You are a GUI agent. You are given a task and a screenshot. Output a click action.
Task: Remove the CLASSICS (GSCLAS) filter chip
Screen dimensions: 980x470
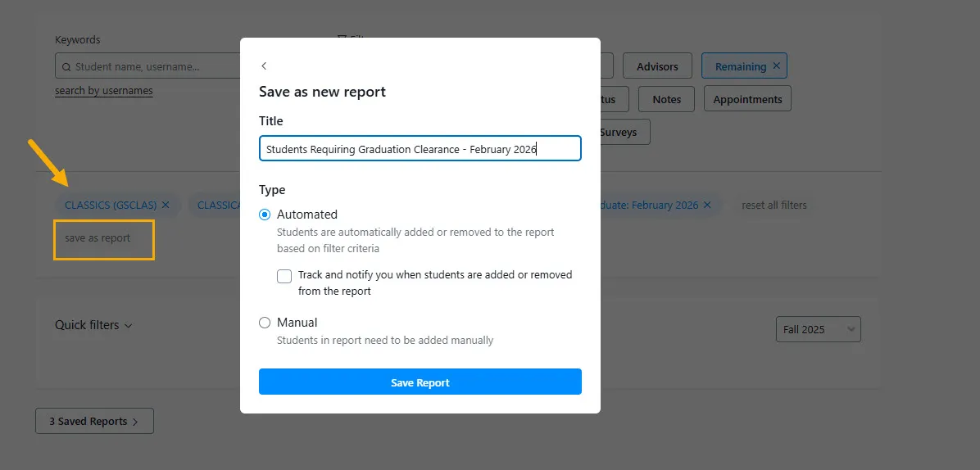click(166, 205)
